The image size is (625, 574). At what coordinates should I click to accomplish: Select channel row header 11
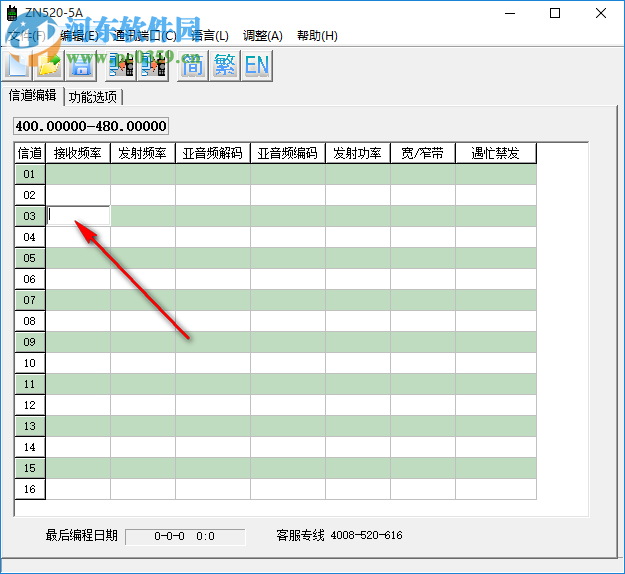click(29, 384)
